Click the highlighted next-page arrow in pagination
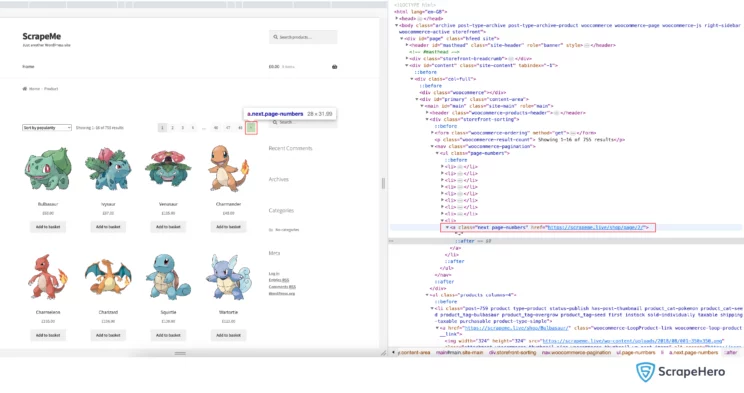The image size is (744, 393). click(251, 128)
